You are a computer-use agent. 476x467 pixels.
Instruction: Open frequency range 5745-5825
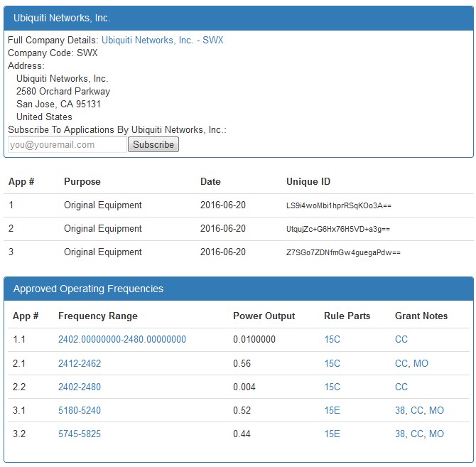pyautogui.click(x=80, y=434)
